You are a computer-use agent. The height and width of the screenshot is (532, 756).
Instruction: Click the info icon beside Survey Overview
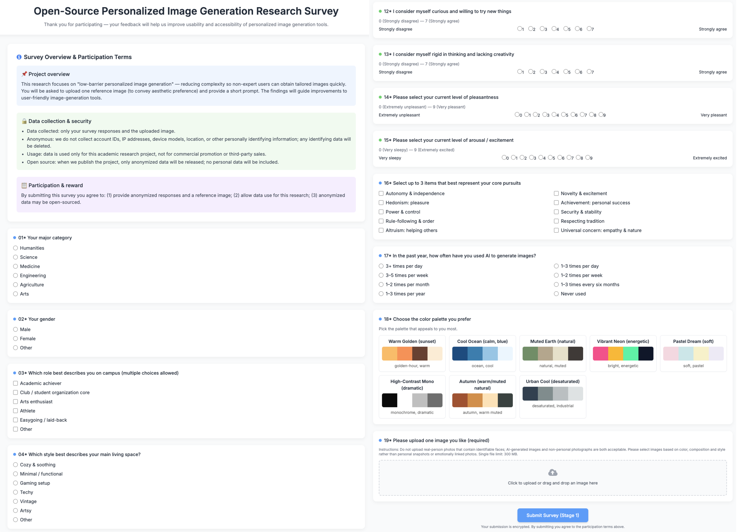[19, 57]
